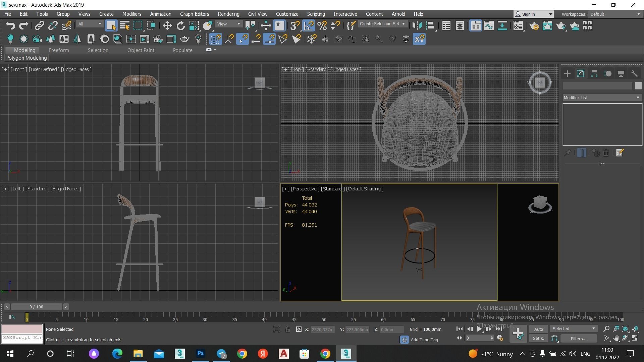The height and width of the screenshot is (362, 644).
Task: Click the Unlink Selection icon
Action: [53, 26]
